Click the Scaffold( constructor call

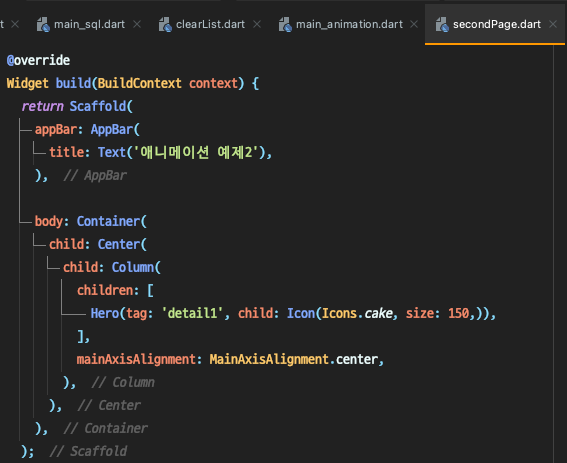pos(101,106)
